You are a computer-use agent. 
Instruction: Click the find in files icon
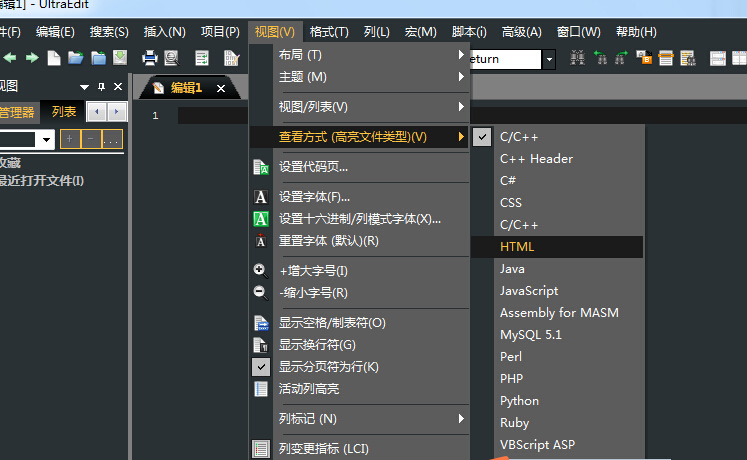point(688,59)
